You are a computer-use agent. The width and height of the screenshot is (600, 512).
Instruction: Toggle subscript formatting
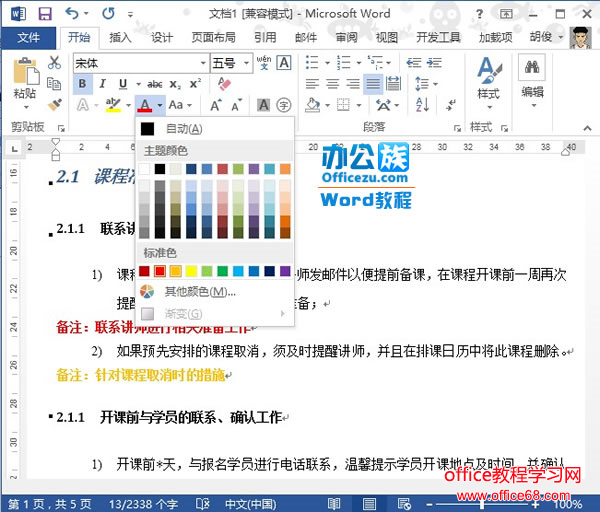(x=175, y=84)
